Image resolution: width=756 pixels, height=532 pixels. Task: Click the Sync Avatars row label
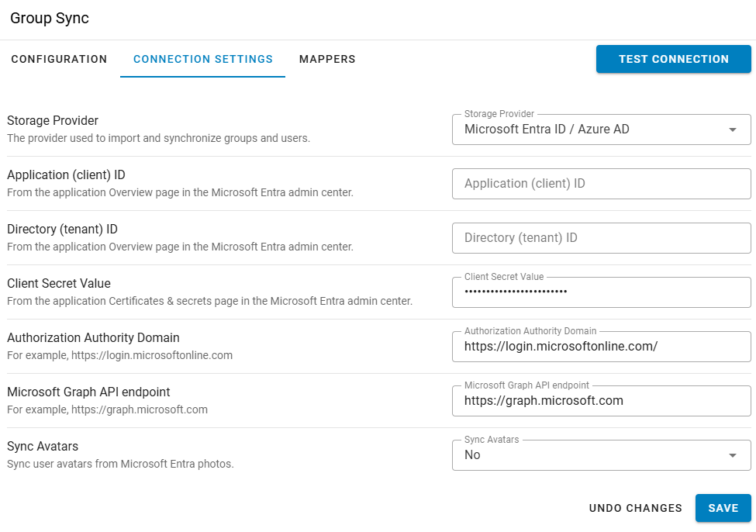coord(43,446)
